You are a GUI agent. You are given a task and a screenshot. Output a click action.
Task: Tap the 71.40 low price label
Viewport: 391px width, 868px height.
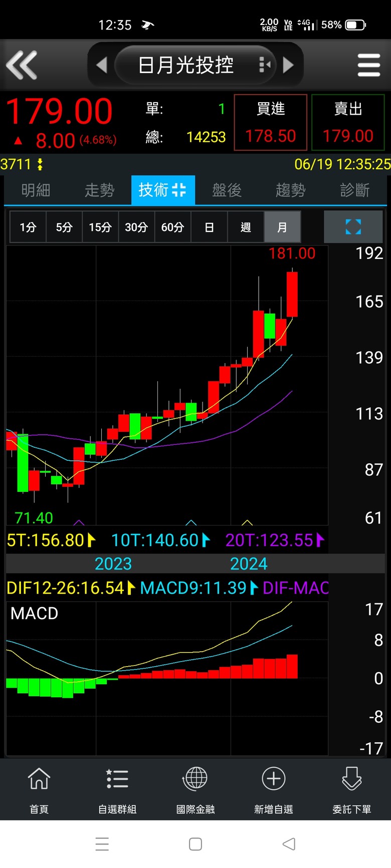click(34, 517)
